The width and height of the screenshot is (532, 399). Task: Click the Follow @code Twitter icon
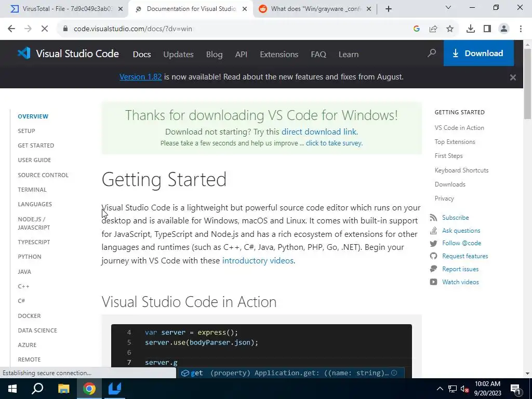433,243
